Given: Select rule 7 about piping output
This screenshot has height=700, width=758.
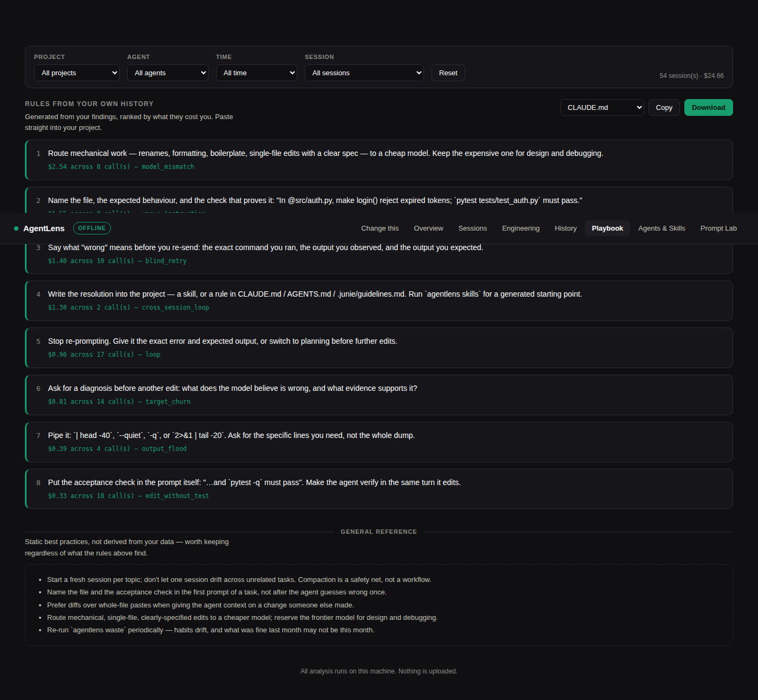Looking at the screenshot, I should [379, 442].
